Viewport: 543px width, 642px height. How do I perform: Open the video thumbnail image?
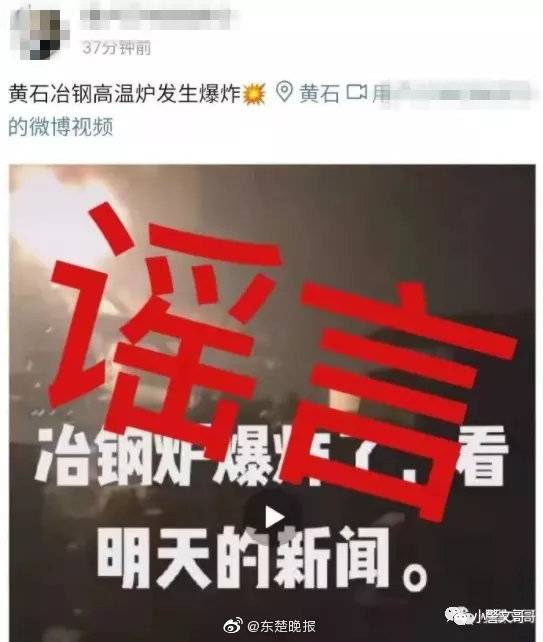tap(272, 403)
